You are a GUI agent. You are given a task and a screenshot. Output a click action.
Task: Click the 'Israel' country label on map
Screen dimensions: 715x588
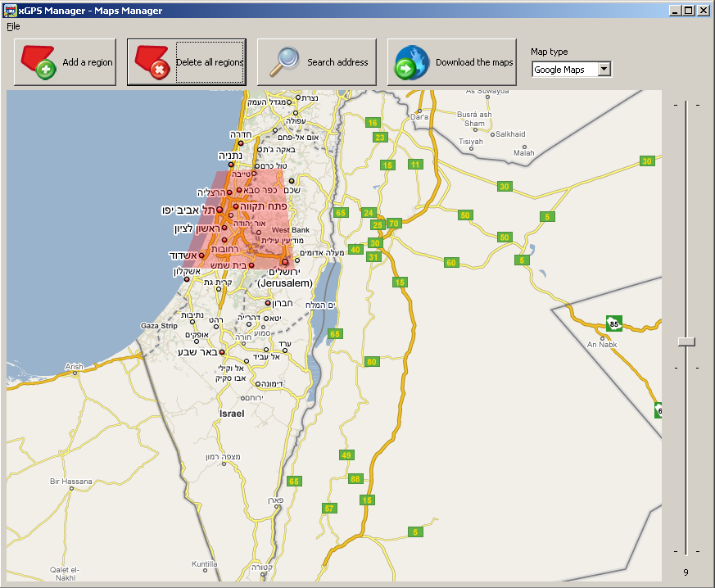pos(232,414)
